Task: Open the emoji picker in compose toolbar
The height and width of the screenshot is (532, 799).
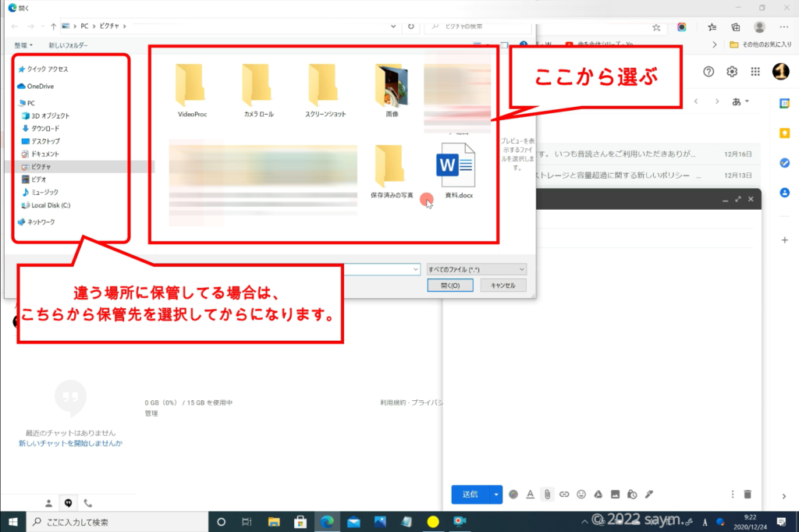Action: (581, 494)
